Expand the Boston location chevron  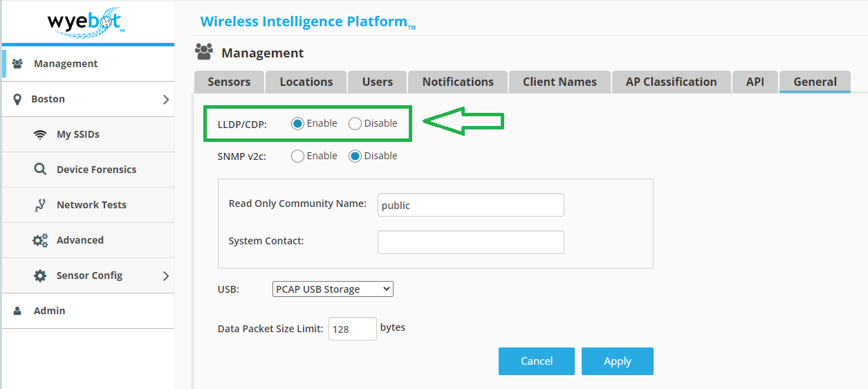click(166, 100)
